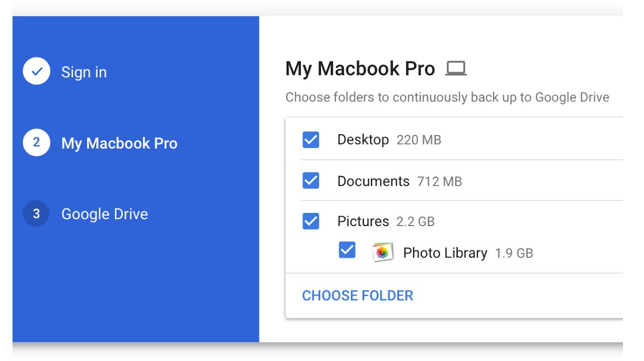Screen dimensions: 644x361
Task: Select the My Macbook Pro step
Action: click(x=119, y=143)
